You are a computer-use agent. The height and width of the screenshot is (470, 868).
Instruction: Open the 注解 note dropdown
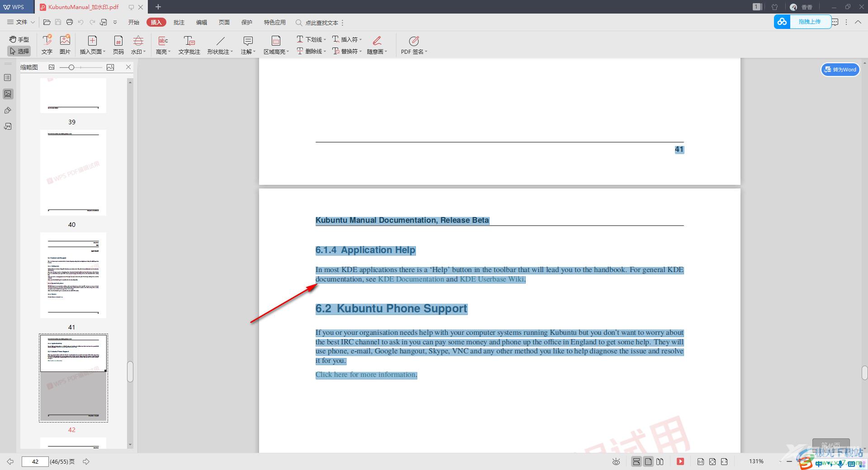(248, 45)
